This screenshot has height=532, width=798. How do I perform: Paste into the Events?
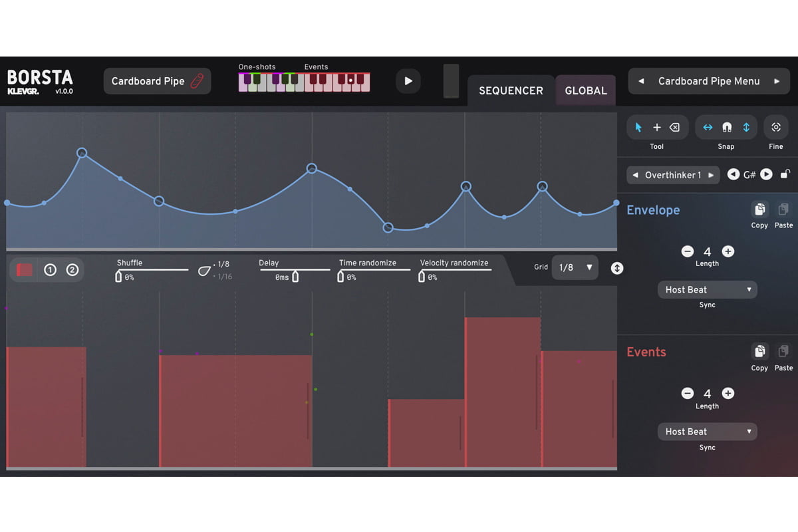point(783,351)
